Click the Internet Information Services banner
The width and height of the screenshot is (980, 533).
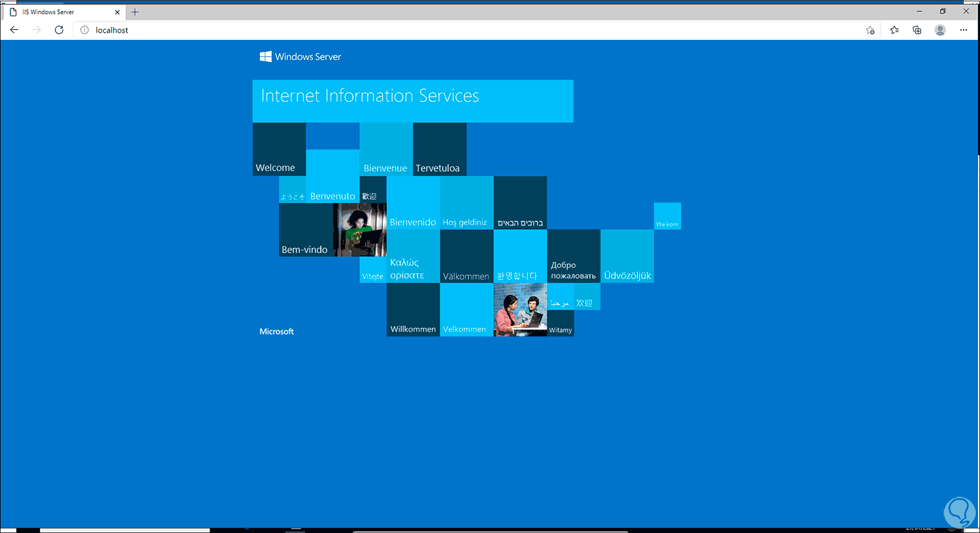(x=413, y=101)
